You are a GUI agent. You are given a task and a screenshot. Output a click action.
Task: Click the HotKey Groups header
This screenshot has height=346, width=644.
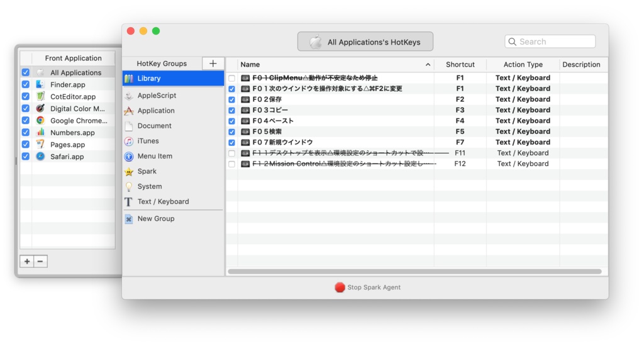click(162, 64)
